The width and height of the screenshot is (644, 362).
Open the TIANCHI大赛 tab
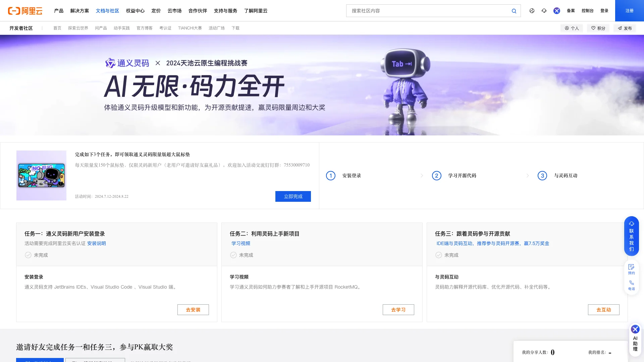pyautogui.click(x=190, y=28)
